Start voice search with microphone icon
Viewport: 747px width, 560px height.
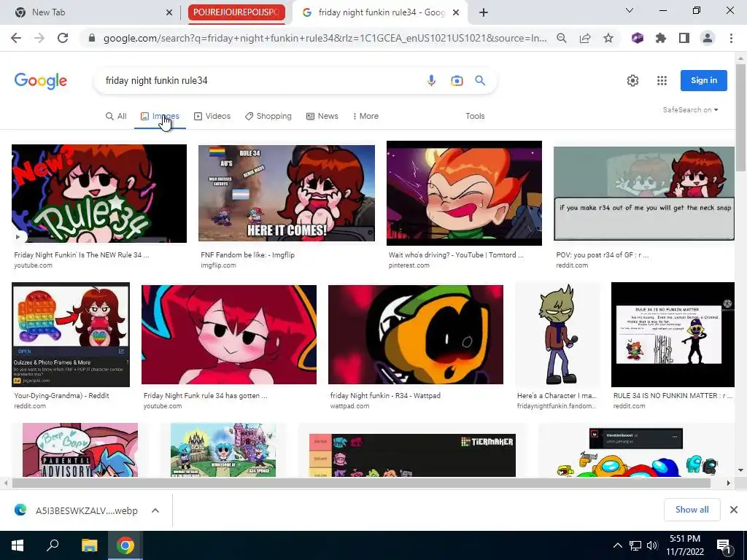[431, 80]
